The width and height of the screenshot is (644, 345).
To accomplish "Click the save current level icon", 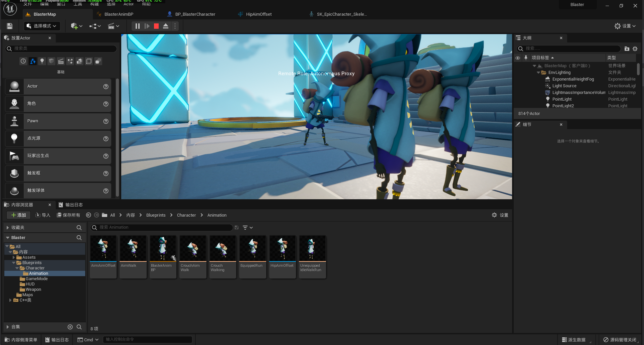I will click(x=10, y=26).
